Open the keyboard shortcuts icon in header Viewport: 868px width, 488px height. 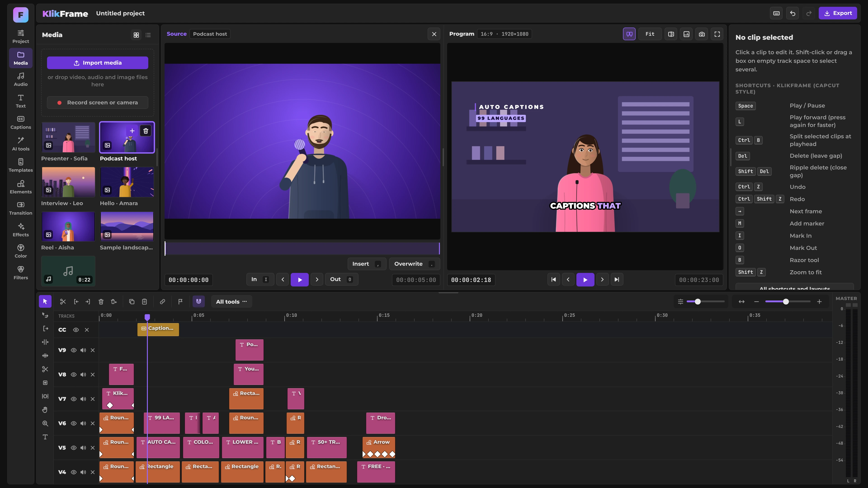coord(776,13)
